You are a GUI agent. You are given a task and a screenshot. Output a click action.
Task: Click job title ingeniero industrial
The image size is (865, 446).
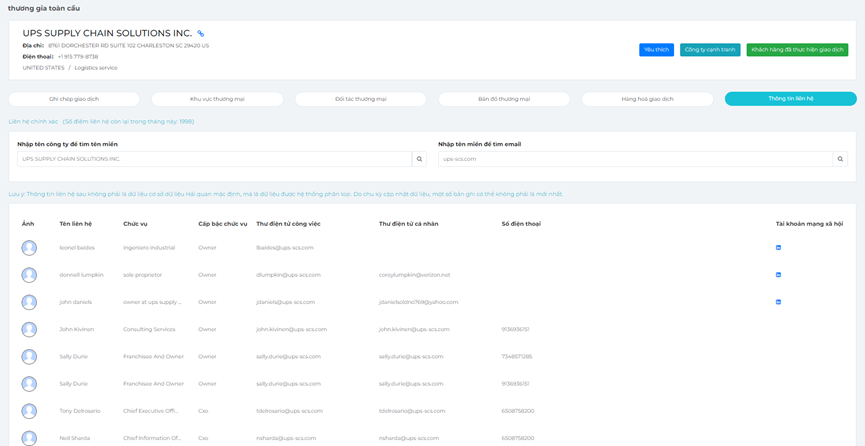tap(149, 248)
